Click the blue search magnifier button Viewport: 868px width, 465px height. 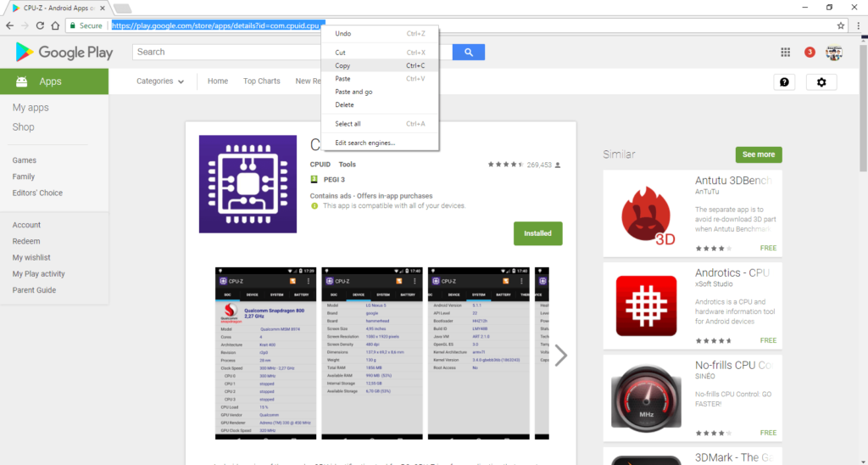pyautogui.click(x=468, y=52)
